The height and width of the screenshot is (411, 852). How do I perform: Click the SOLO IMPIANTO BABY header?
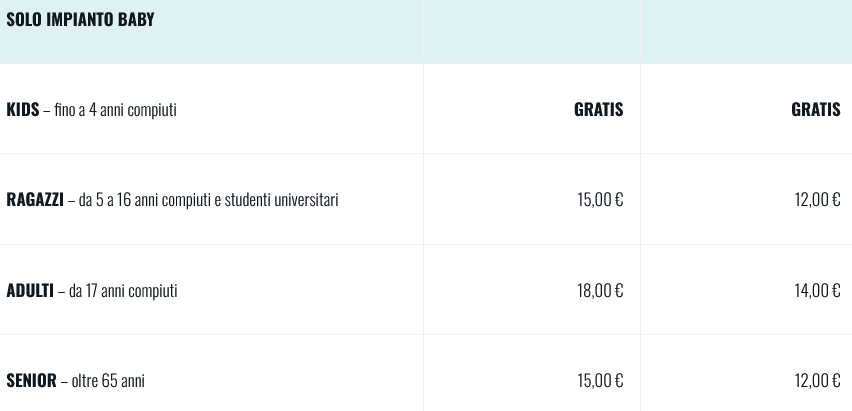(80, 20)
